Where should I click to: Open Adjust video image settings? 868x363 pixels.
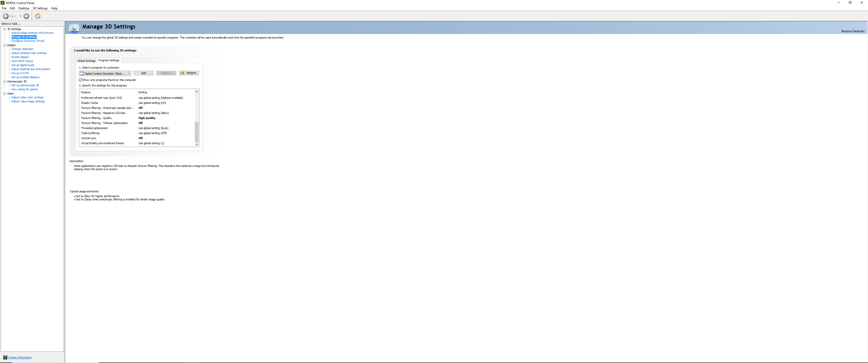point(28,102)
